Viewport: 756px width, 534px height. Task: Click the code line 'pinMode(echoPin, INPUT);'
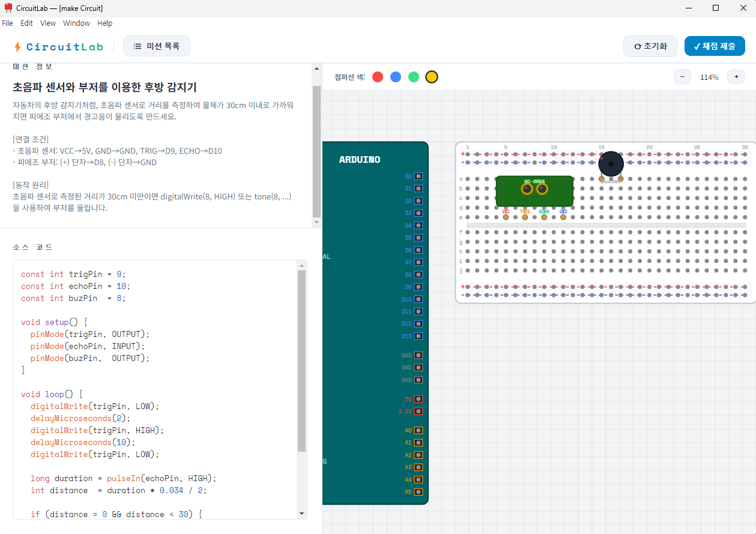[x=88, y=346]
